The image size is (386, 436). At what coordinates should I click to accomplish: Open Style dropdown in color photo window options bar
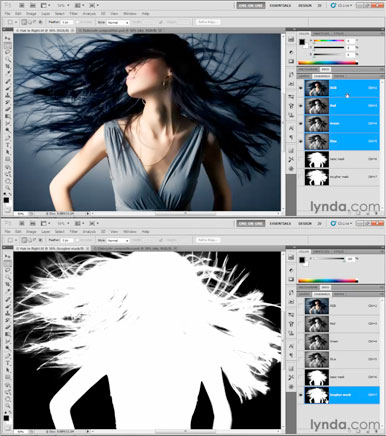(x=118, y=22)
